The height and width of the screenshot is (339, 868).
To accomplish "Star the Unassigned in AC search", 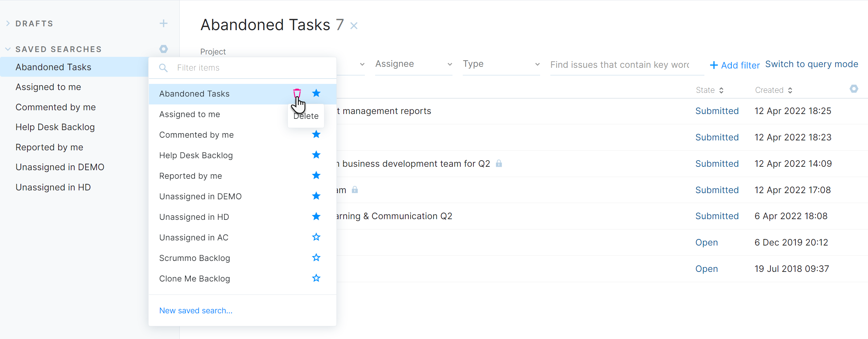I will (316, 237).
